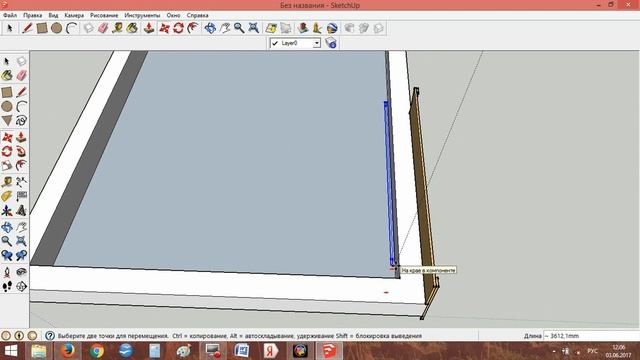
Task: Select the Look Around eye tool
Action: (x=22, y=272)
